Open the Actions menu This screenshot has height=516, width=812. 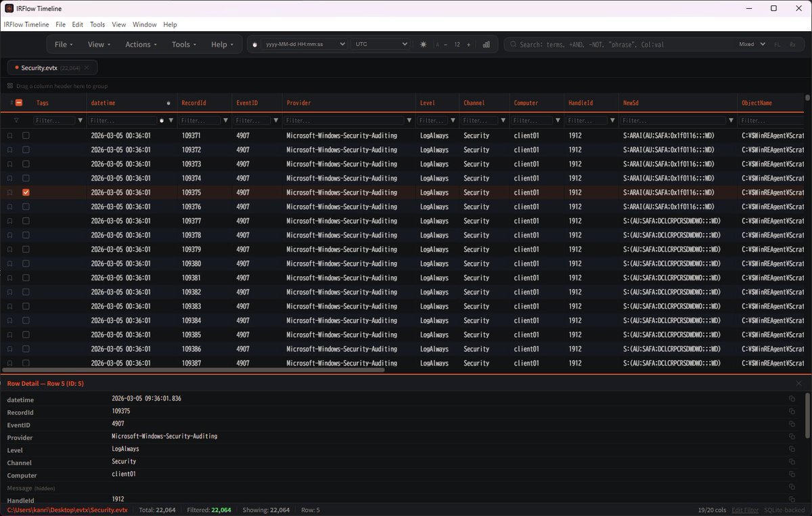tap(139, 44)
